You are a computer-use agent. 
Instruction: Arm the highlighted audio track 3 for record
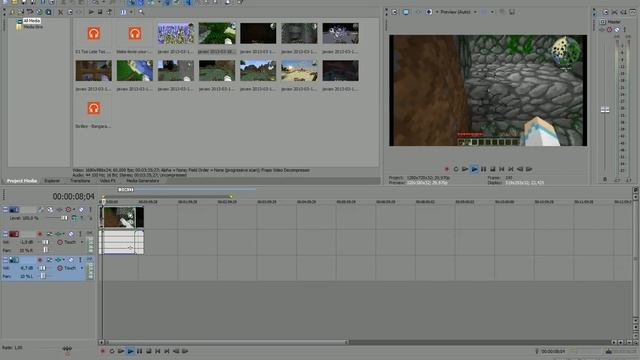40,260
